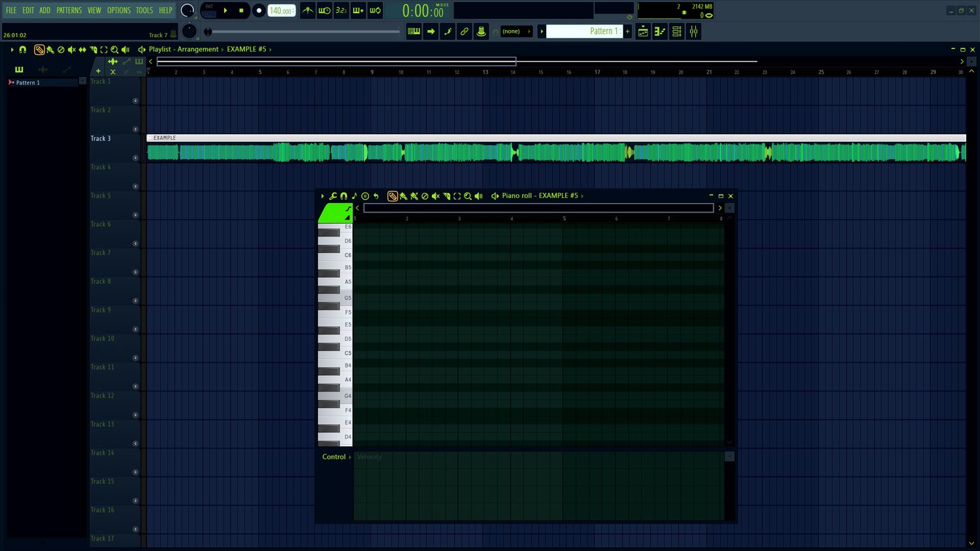Click the tempo 140.000 field

pos(282,10)
